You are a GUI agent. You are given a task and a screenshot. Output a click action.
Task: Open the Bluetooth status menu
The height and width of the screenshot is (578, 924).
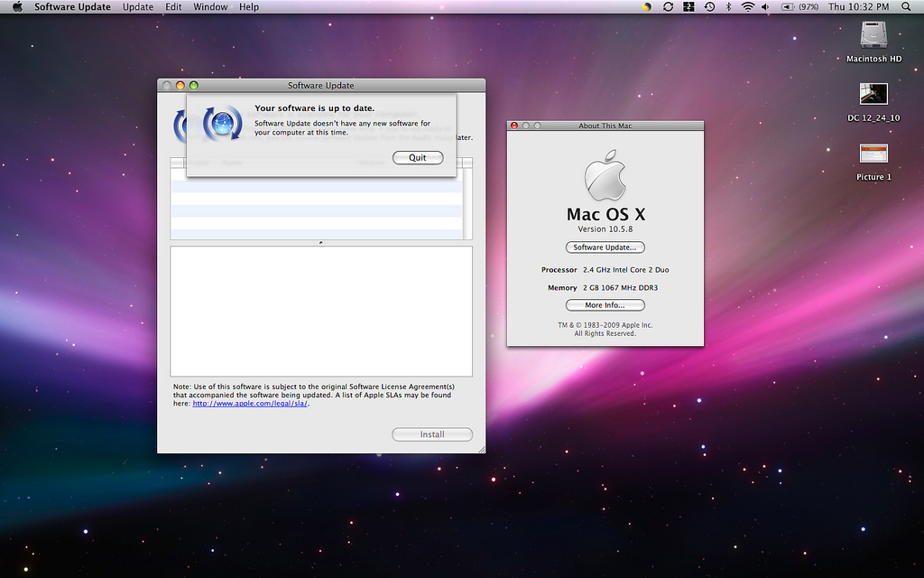728,7
